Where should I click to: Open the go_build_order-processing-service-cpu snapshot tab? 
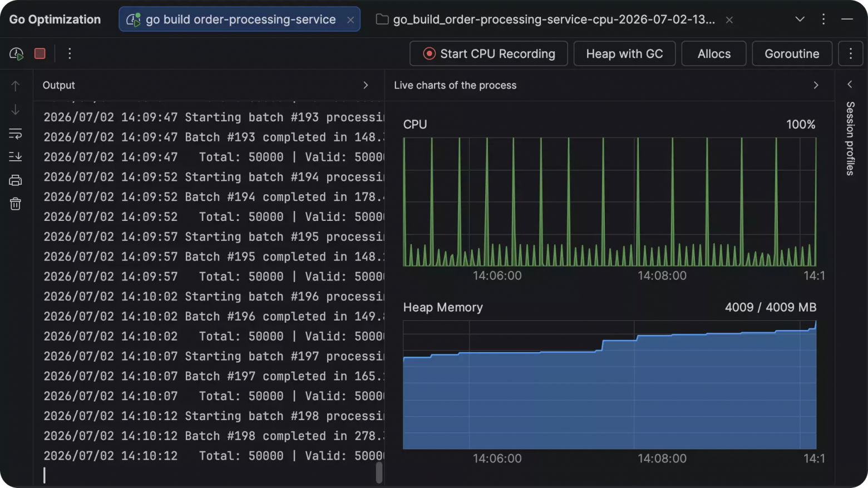(x=554, y=19)
